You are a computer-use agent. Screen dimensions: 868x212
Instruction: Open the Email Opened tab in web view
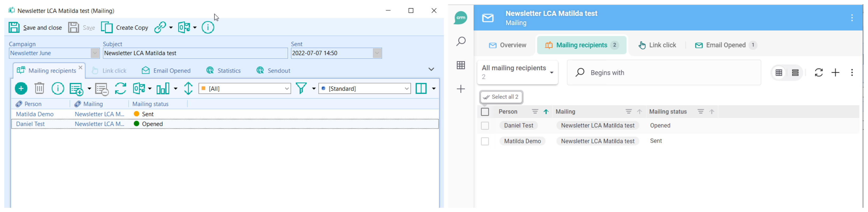725,45
